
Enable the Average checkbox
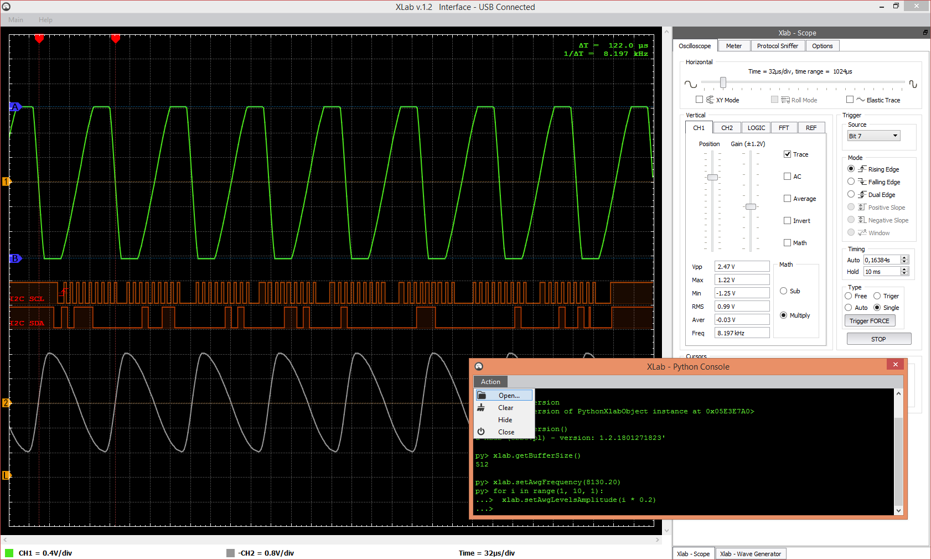787,199
